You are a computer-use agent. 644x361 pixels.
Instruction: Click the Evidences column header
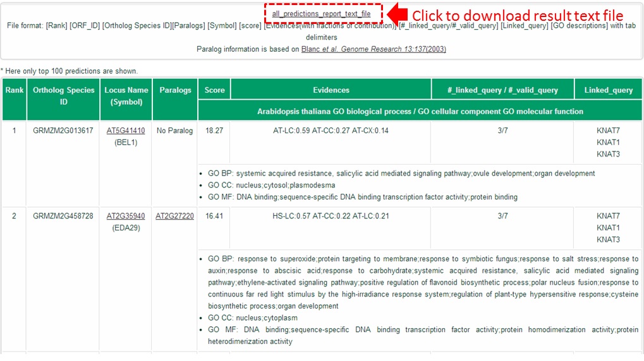click(331, 90)
